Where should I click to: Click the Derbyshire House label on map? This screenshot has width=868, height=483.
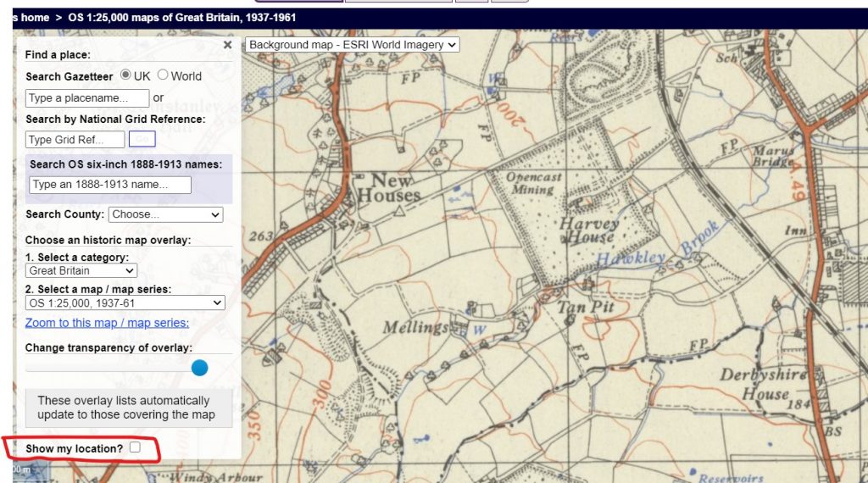pos(764,384)
